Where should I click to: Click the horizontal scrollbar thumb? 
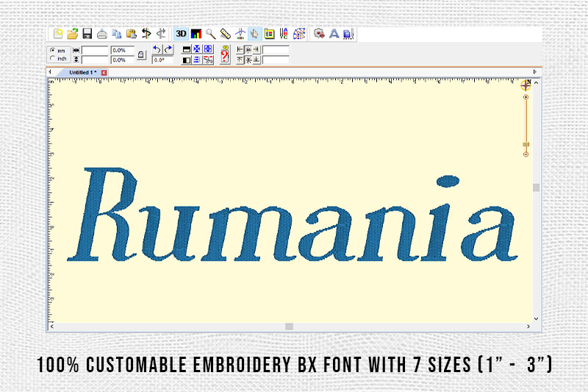pos(289,327)
